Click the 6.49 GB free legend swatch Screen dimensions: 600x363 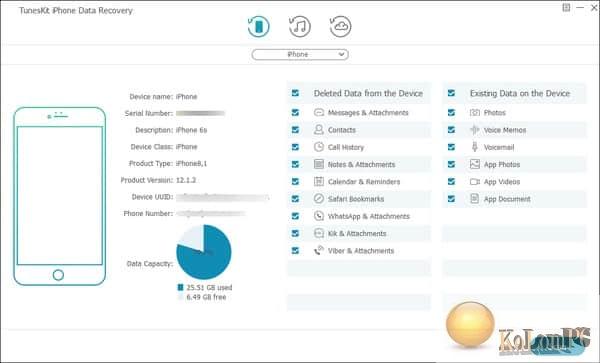click(180, 297)
